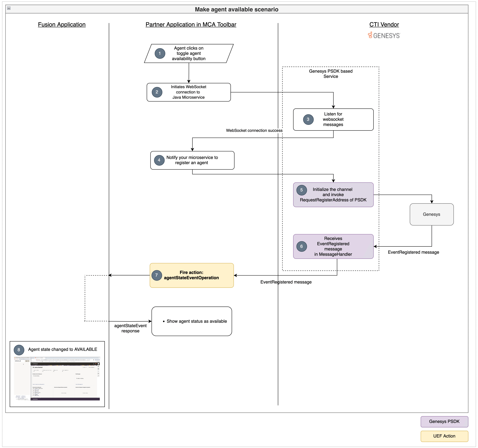The width and height of the screenshot is (478, 448).
Task: Click the step 8 number badge
Action: pyautogui.click(x=19, y=350)
